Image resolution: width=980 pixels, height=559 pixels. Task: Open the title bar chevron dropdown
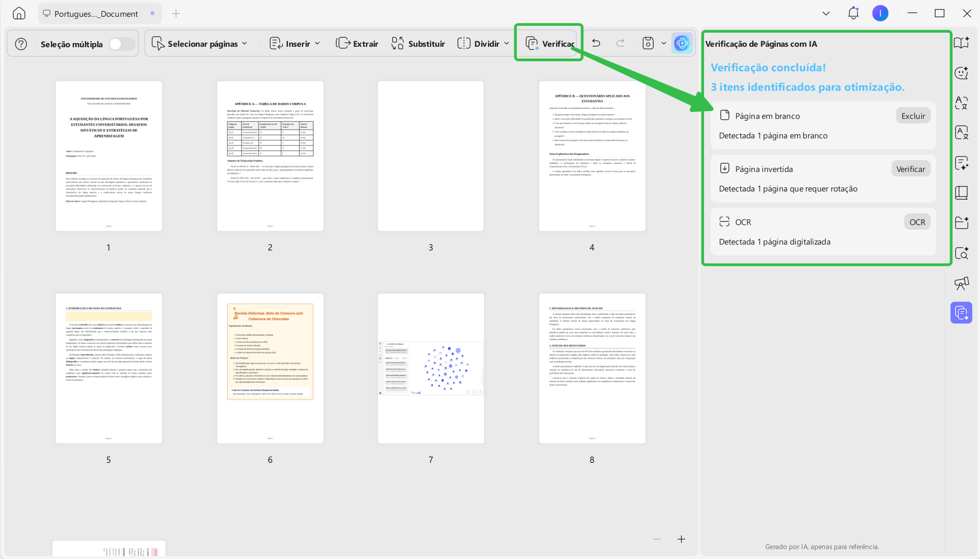coord(826,14)
